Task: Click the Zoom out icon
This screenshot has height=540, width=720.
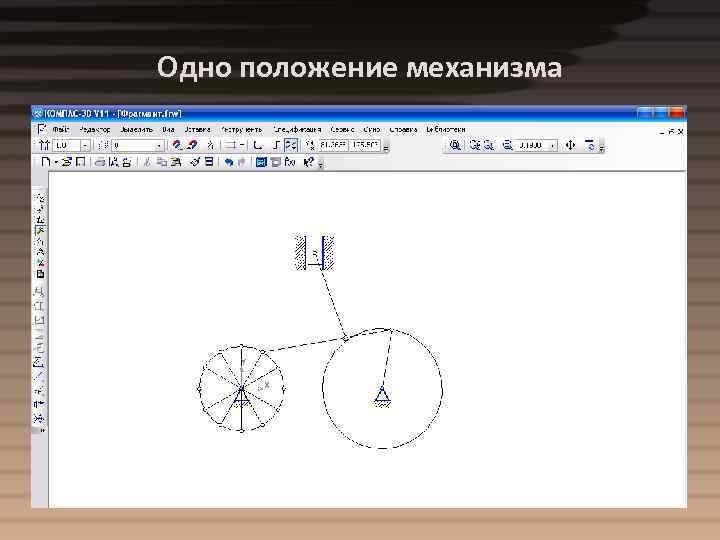Action: pos(489,146)
